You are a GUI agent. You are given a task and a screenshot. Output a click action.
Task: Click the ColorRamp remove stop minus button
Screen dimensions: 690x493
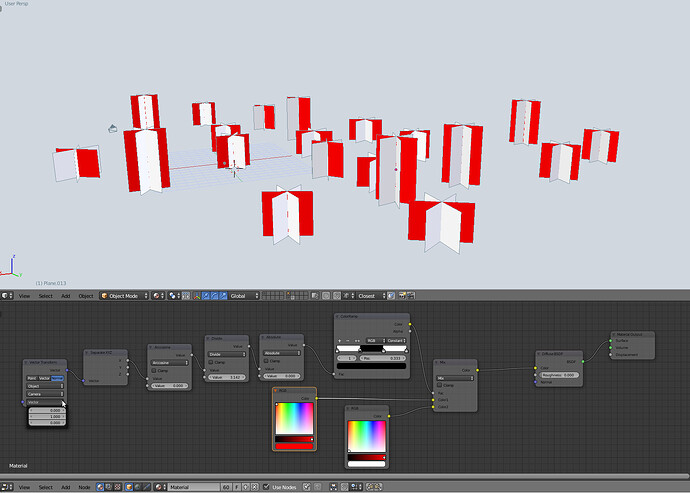pos(348,341)
